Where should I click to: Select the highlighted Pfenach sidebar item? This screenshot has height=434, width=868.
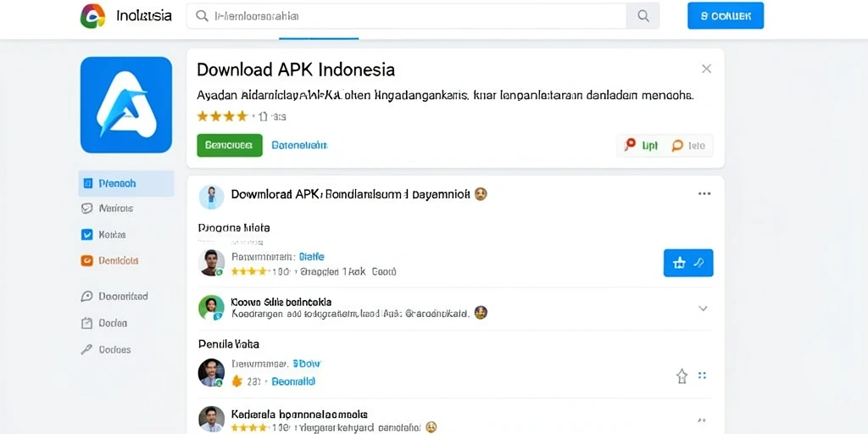click(x=126, y=183)
